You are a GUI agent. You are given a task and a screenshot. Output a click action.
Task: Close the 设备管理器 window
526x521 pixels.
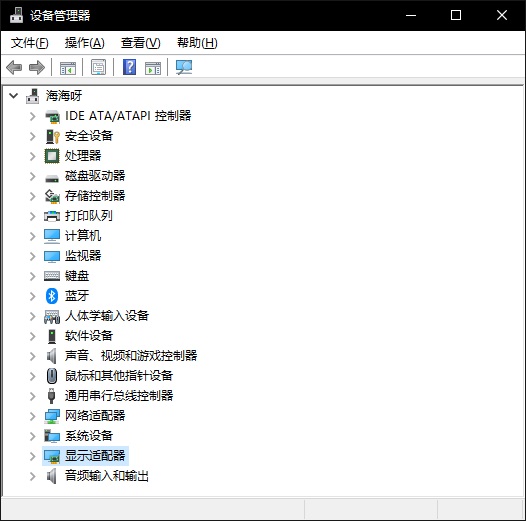tap(502, 15)
